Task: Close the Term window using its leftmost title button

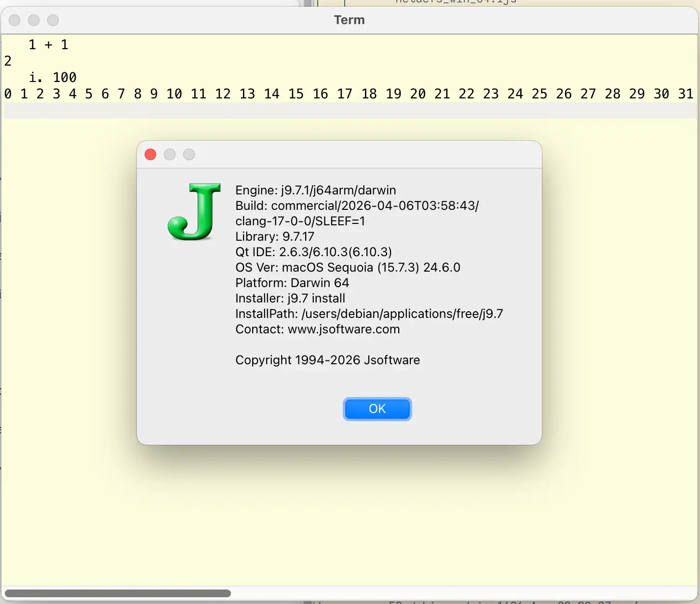Action: (14, 20)
